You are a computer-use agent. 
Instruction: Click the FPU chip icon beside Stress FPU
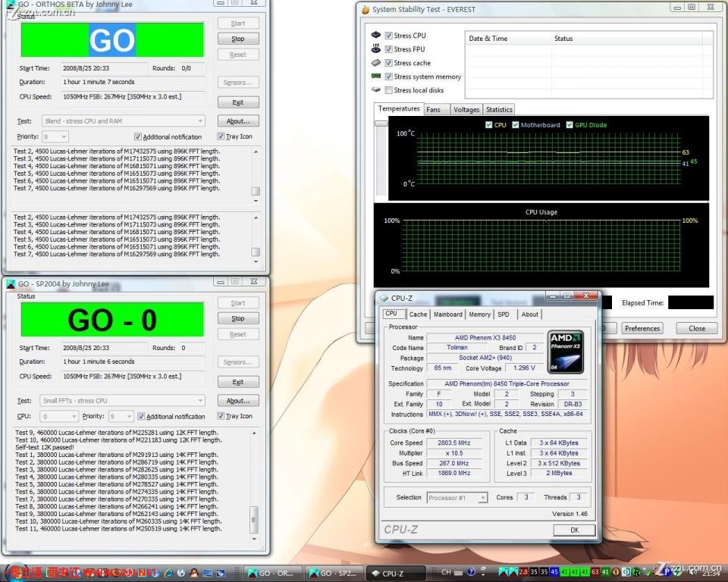tap(376, 48)
